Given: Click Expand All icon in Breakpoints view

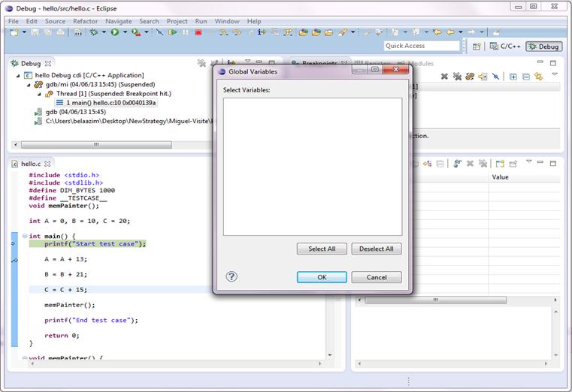Looking at the screenshot, I should coord(513,77).
